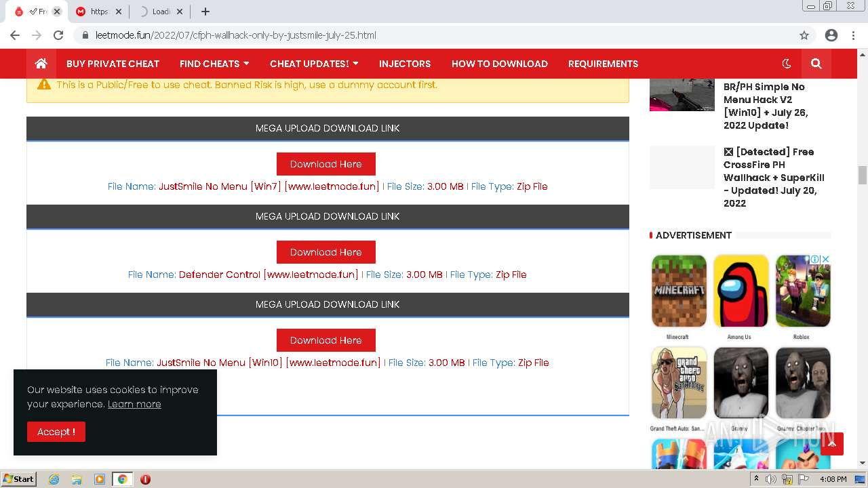Open BR/PH Simple No Menu Hack V2 post
868x488 pixels.
[766, 106]
